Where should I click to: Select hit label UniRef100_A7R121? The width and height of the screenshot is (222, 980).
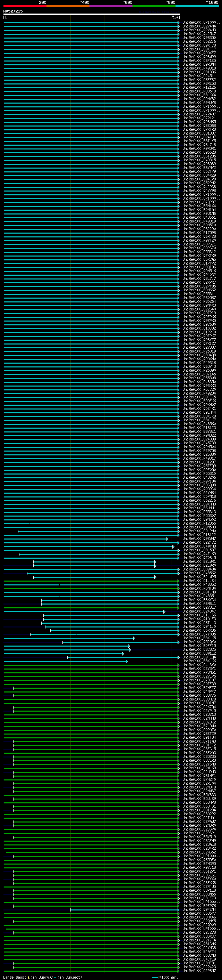click(199, 118)
